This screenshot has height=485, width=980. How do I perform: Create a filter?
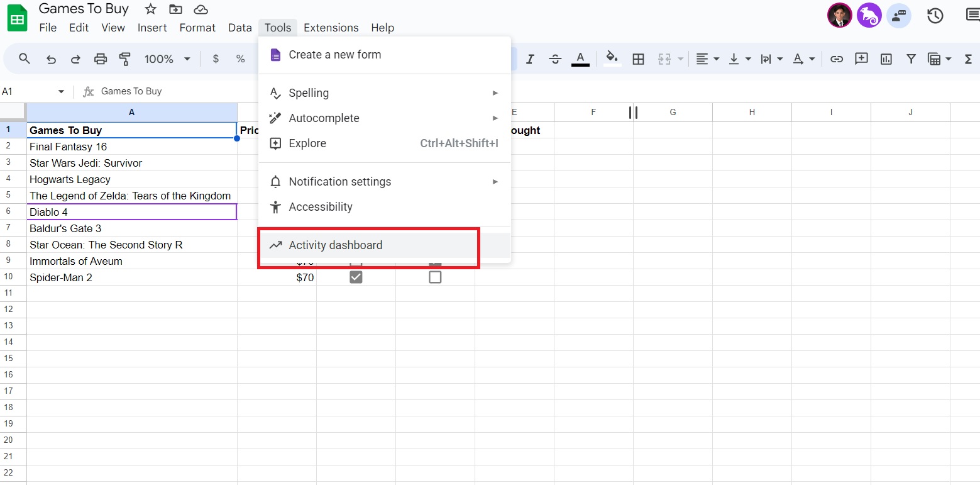(x=911, y=59)
